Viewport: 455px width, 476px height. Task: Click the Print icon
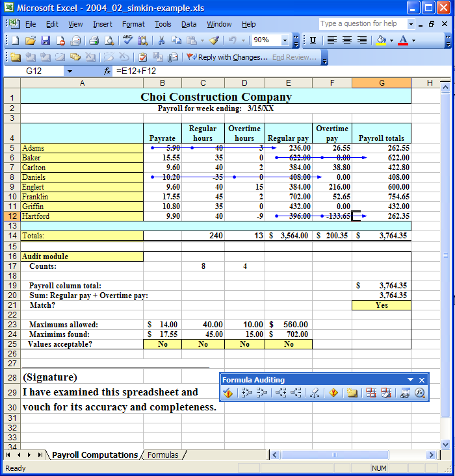point(94,40)
